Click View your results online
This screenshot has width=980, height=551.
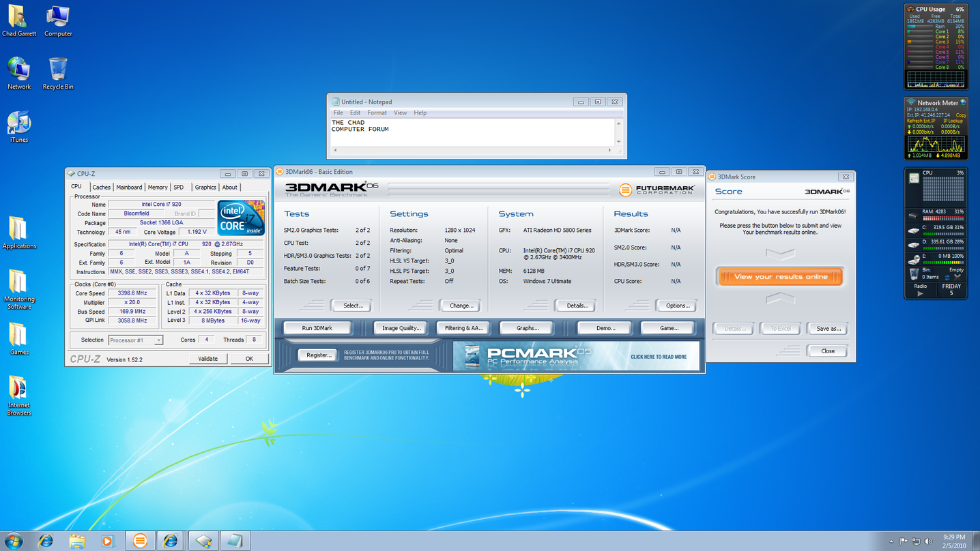click(x=780, y=277)
